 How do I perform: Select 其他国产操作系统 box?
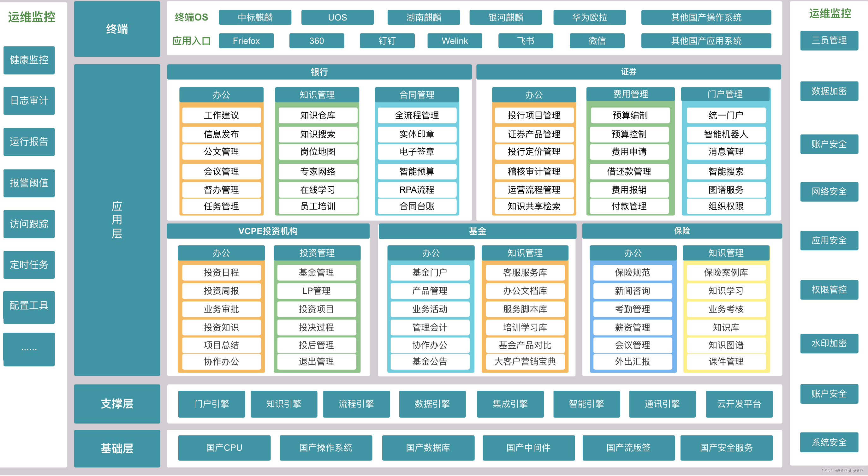point(706,17)
